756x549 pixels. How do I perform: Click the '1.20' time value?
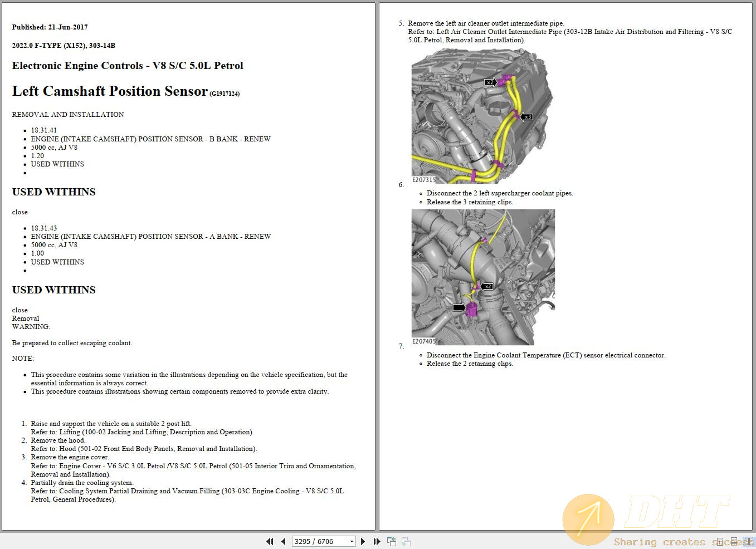(x=37, y=156)
